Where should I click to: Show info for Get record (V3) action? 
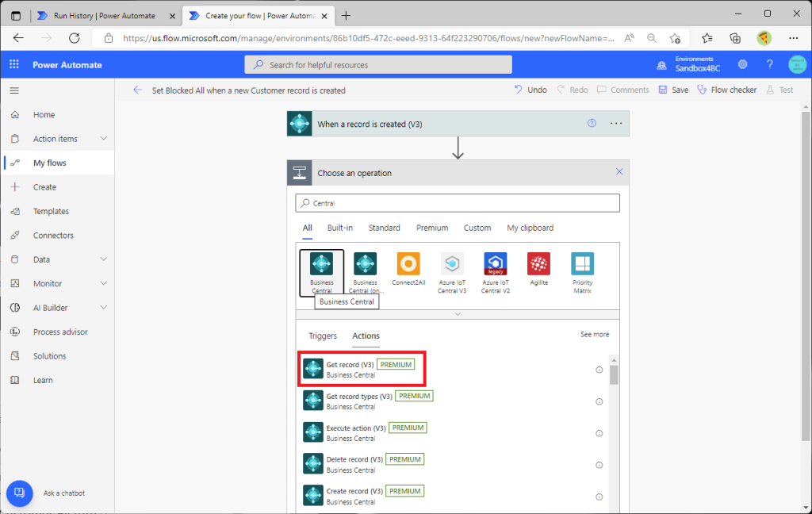pos(599,370)
